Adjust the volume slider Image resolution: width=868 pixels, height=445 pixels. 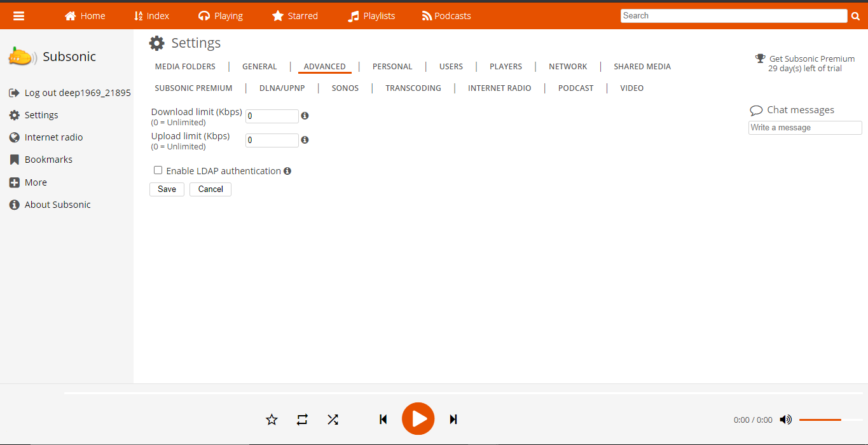coord(827,420)
